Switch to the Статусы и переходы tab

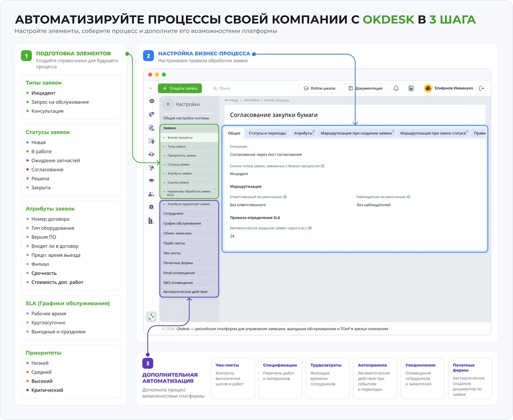[x=267, y=133]
